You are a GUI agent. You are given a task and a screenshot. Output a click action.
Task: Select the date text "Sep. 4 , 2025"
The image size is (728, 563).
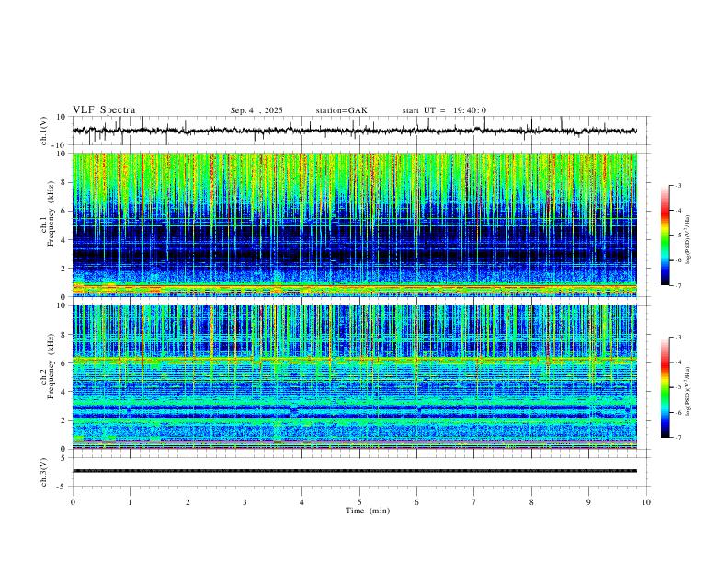click(256, 110)
